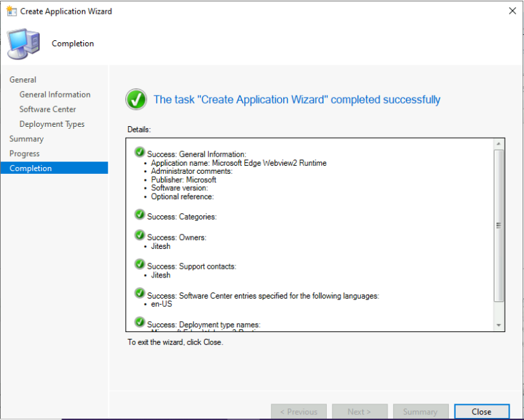The width and height of the screenshot is (524, 420).
Task: Click green check beside Deployment type names
Action: (140, 322)
